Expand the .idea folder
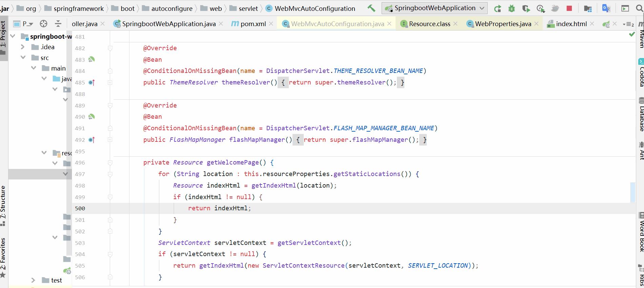 coord(23,47)
